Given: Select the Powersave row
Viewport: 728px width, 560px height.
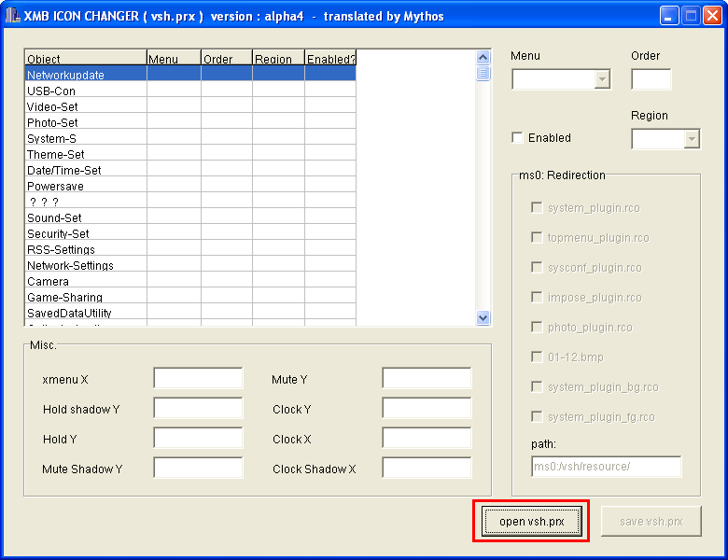Looking at the screenshot, I should (x=190, y=185).
